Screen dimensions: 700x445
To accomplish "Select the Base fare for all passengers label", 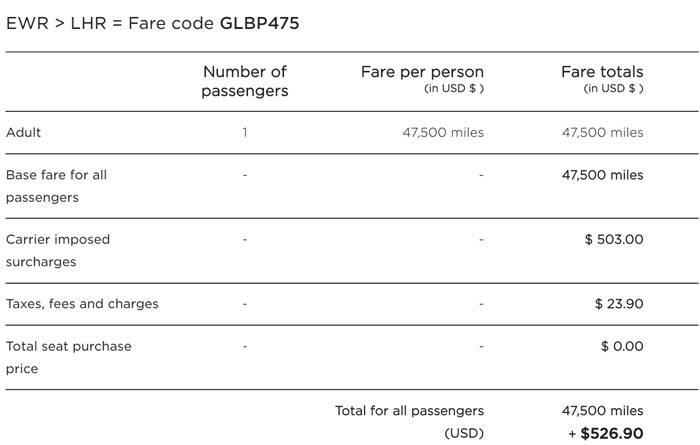I will click(x=56, y=186).
